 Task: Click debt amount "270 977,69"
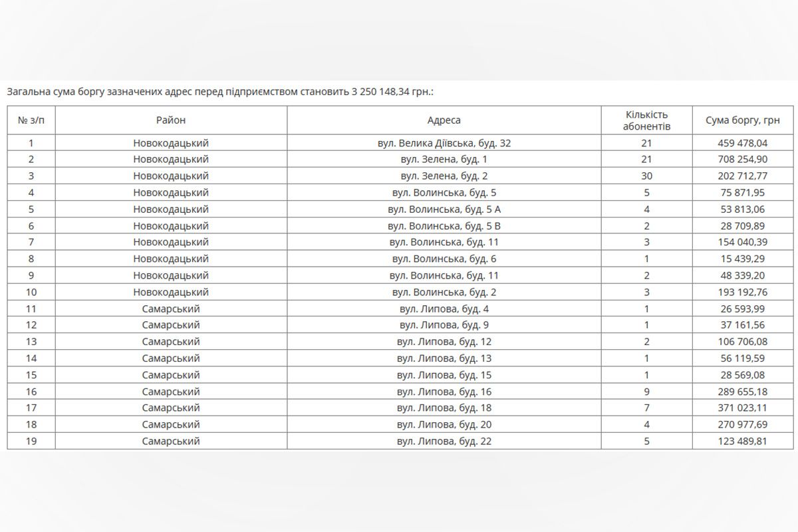(742, 424)
